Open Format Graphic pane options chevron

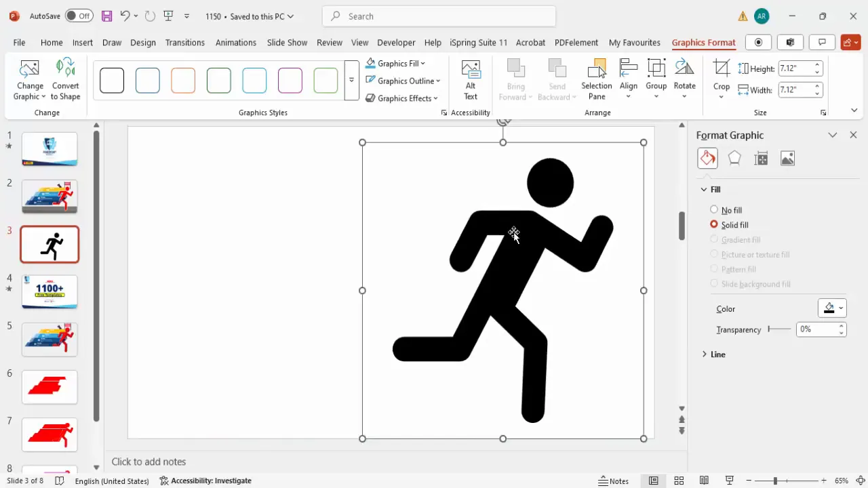[x=833, y=135]
